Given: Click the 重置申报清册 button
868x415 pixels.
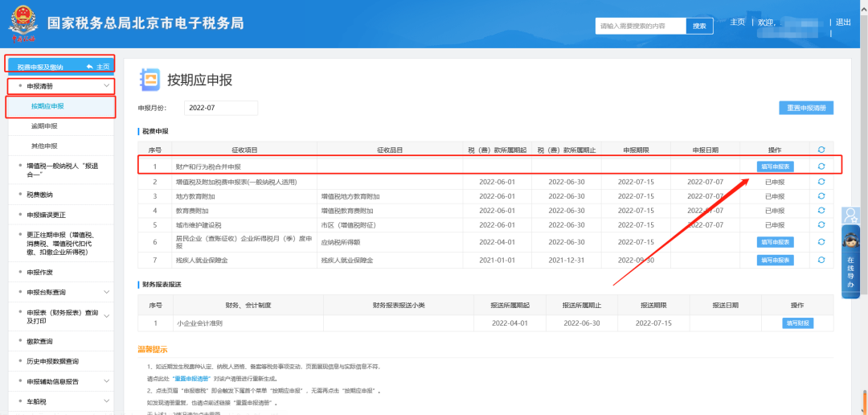Looking at the screenshot, I should tap(805, 108).
